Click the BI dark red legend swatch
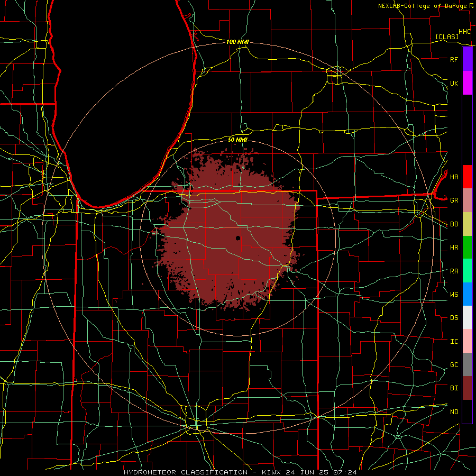This screenshot has height=476, width=476. (467, 388)
